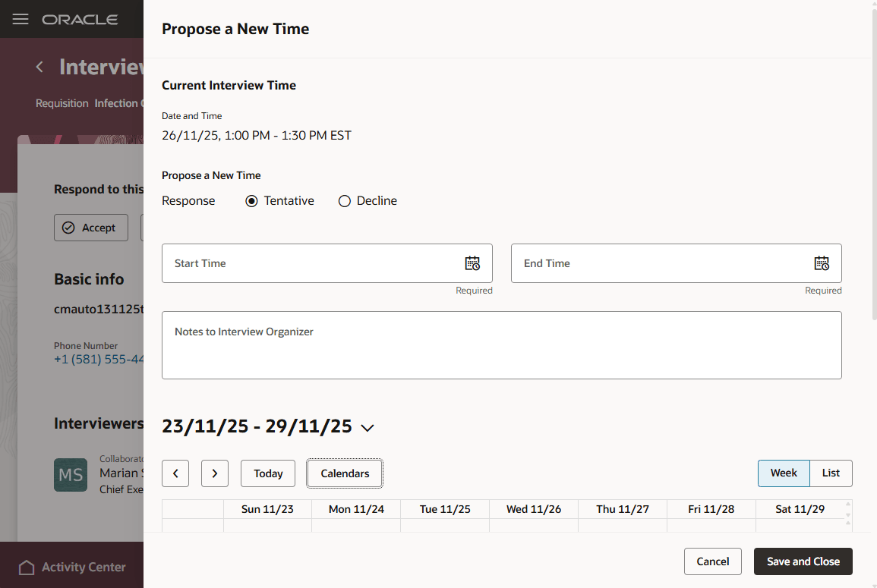877x588 pixels.
Task: Click the Oracle logo
Action: point(80,19)
